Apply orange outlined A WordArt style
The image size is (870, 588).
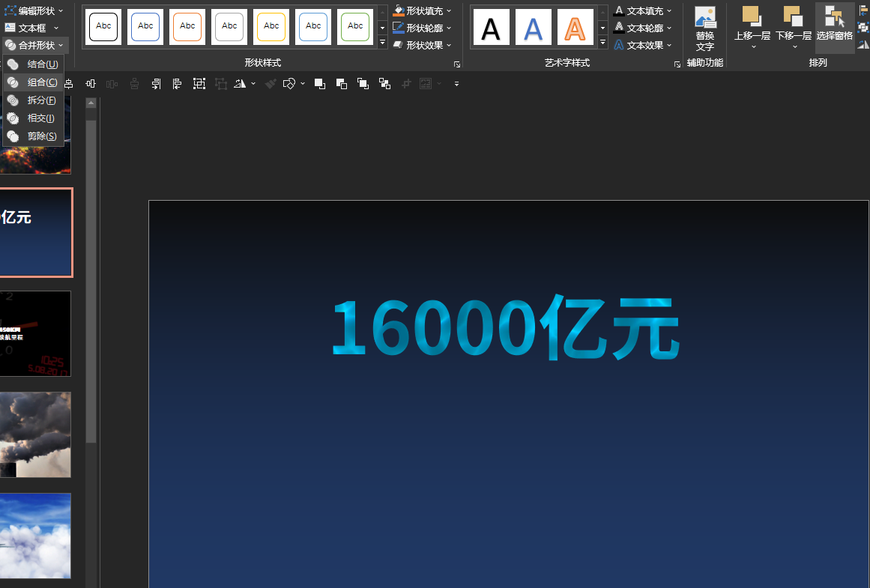[x=575, y=27]
